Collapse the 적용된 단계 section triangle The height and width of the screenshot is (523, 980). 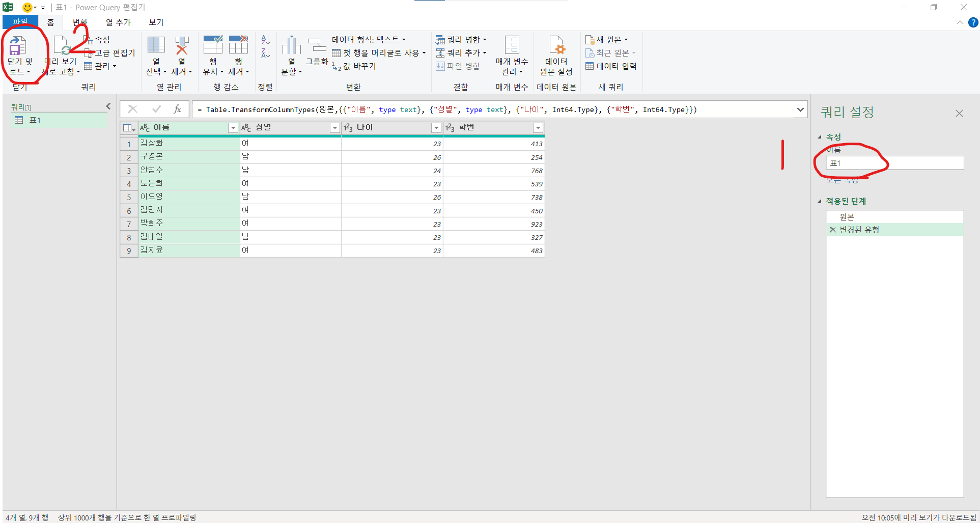pyautogui.click(x=820, y=201)
